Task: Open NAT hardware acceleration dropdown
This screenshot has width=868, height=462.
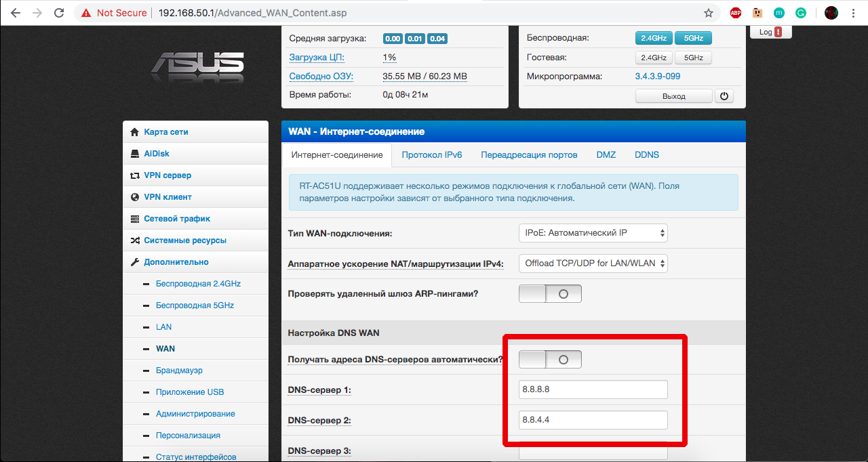Action: [x=593, y=264]
